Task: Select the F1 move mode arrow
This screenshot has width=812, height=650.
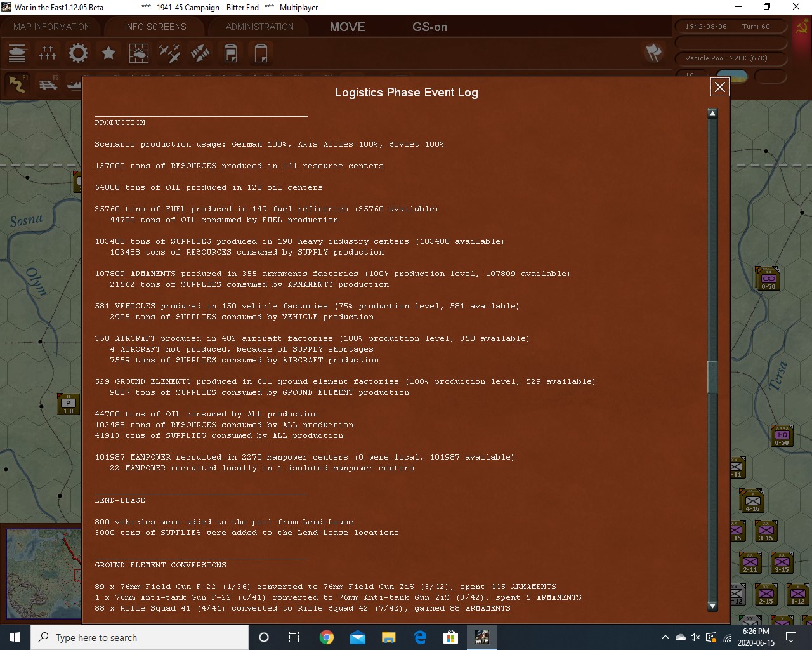Action: point(17,84)
